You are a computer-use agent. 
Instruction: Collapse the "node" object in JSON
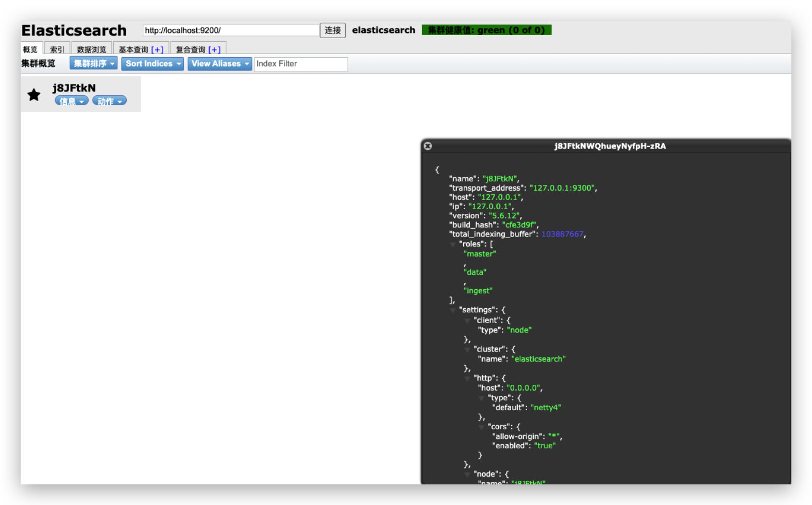[467, 475]
